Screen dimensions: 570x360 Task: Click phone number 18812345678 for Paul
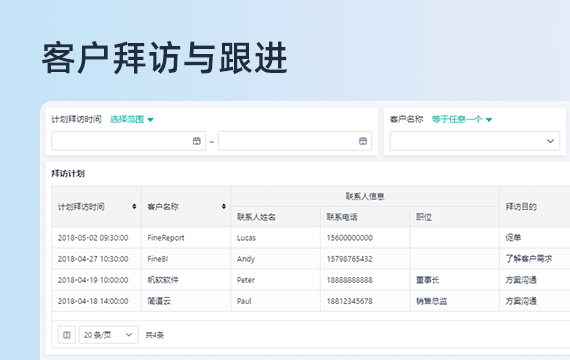click(349, 301)
